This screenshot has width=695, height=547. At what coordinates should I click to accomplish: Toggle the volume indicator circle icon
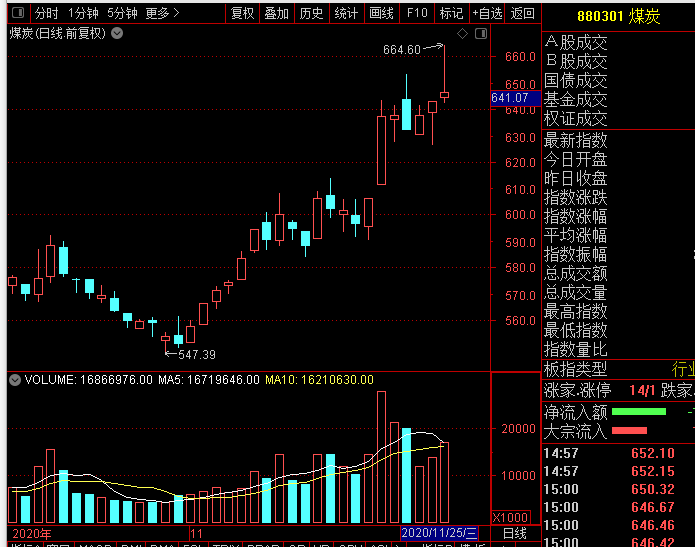click(x=15, y=380)
